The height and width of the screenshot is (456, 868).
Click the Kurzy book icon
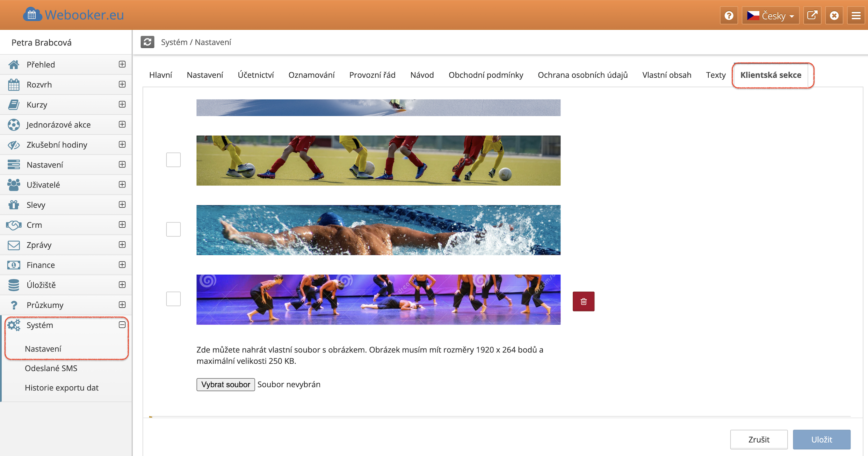pos(14,105)
